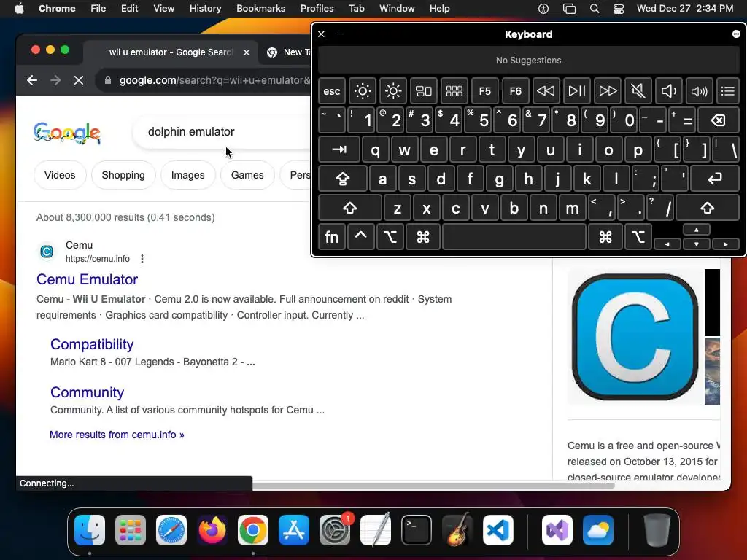The width and height of the screenshot is (747, 560).
Task: Open the Compatibility sitelink
Action: click(x=92, y=344)
